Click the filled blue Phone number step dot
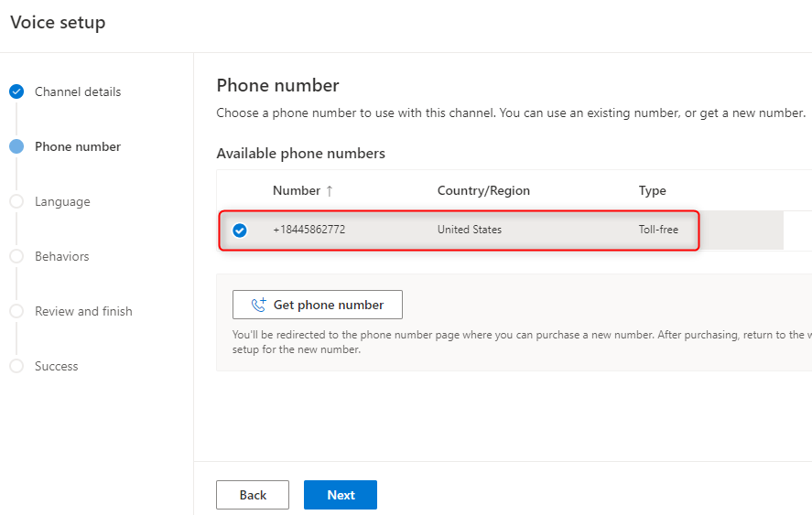812x515 pixels. (x=16, y=146)
